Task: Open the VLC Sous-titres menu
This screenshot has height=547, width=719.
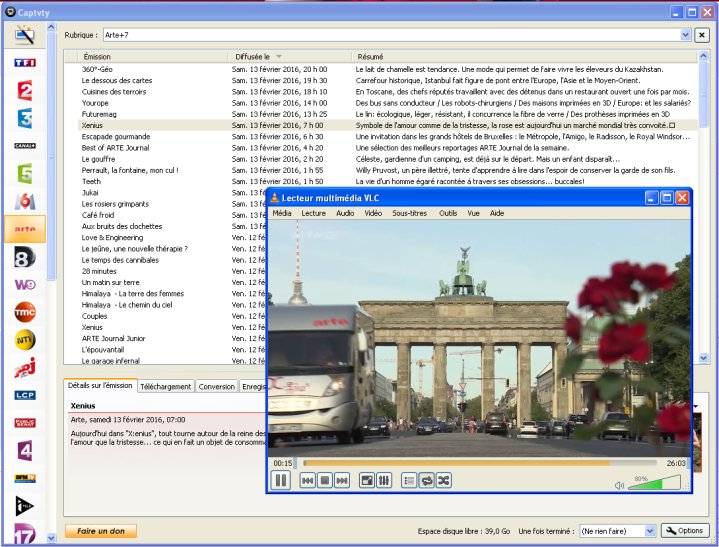Action: click(x=409, y=213)
